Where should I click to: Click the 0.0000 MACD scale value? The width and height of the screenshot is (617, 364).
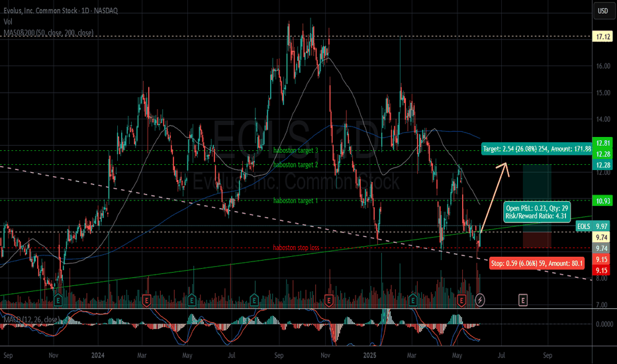604,324
